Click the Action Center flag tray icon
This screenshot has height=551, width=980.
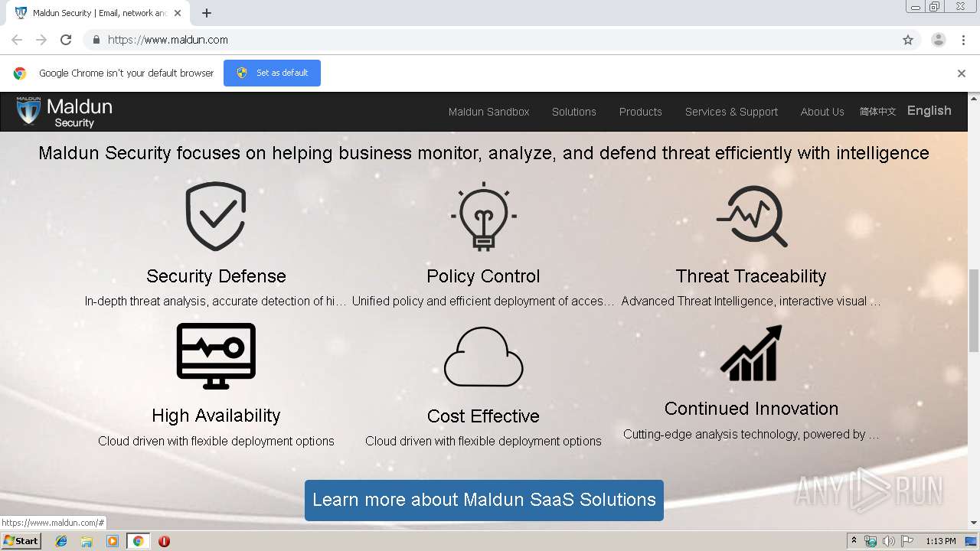[907, 541]
